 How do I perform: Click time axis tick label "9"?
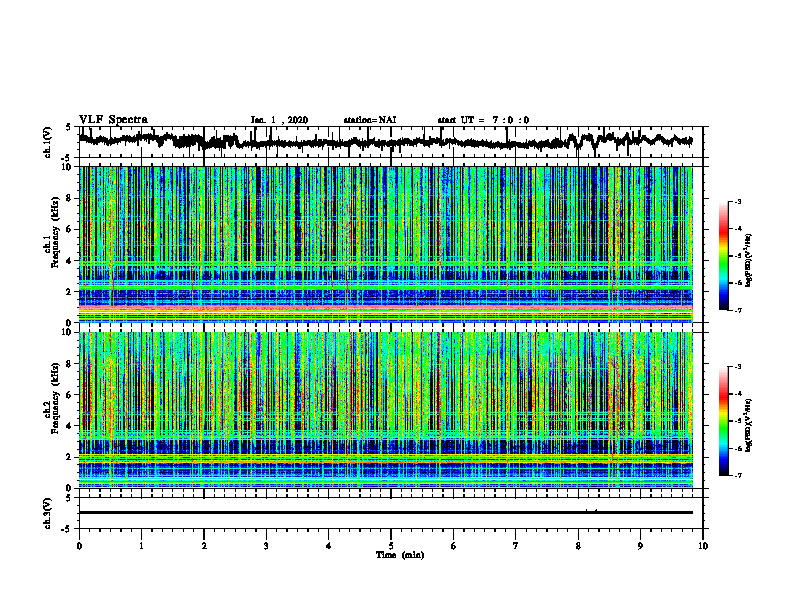coord(640,546)
